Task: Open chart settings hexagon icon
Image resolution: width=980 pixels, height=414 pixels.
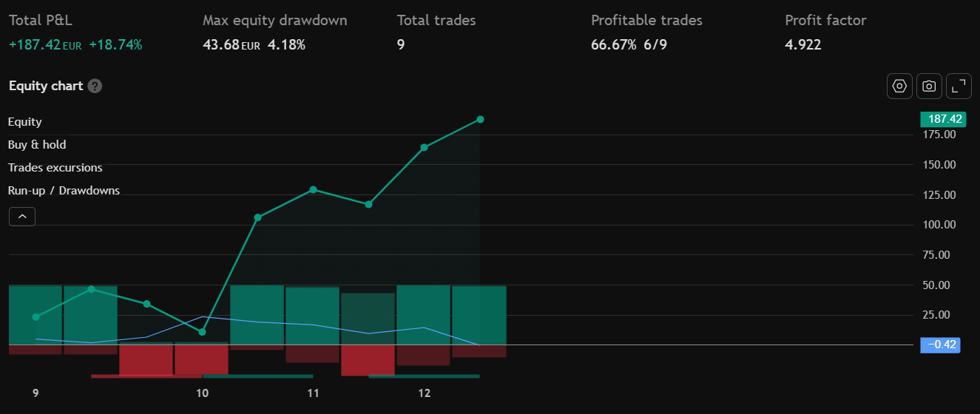Action: point(899,86)
